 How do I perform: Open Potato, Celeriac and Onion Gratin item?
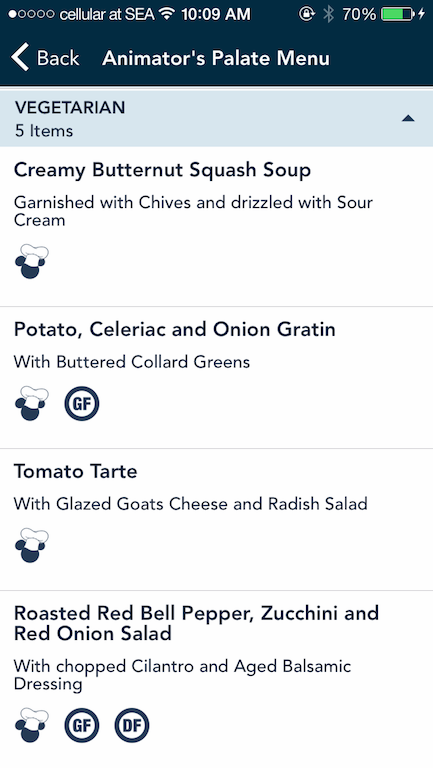click(x=216, y=378)
